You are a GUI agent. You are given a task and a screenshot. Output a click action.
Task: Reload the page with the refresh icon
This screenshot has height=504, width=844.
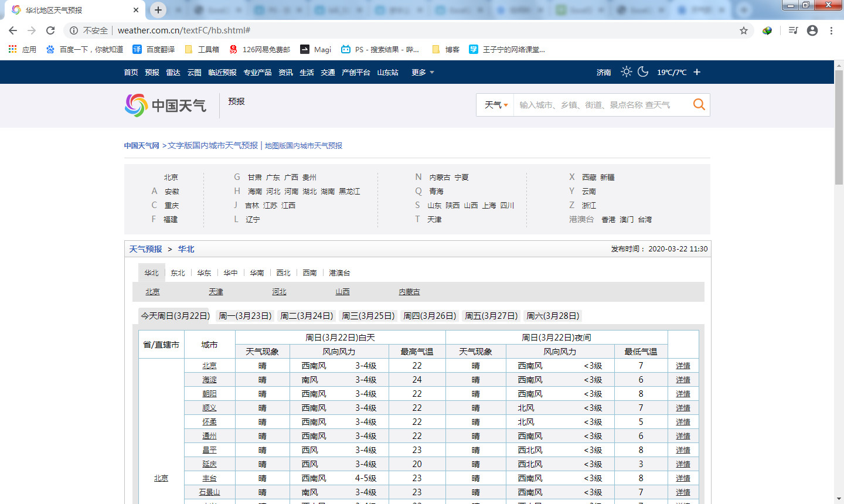pos(50,30)
